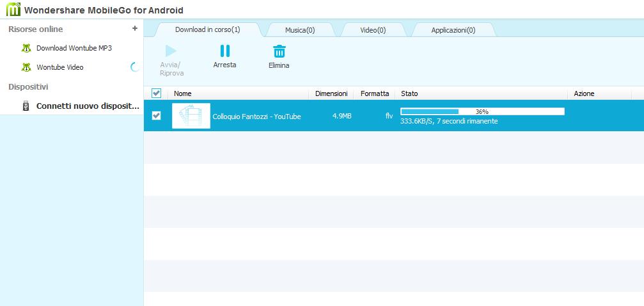
Task: Delete download with Elimina trash icon
Action: 279,51
